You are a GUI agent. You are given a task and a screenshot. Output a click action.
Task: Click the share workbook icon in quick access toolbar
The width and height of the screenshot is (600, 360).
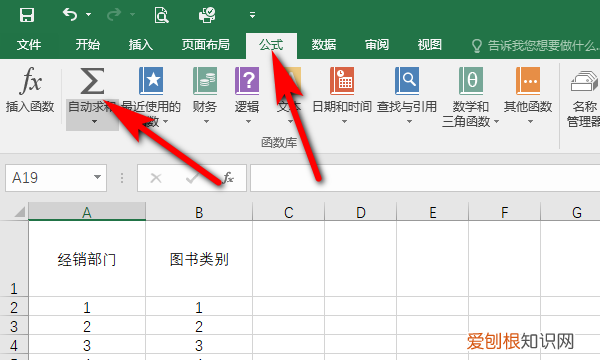(x=207, y=15)
